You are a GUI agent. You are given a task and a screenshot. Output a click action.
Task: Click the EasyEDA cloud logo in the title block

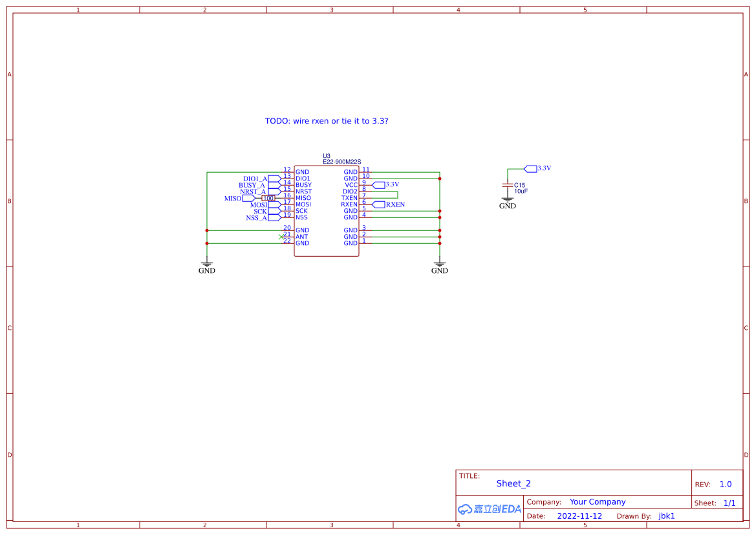tap(489, 510)
